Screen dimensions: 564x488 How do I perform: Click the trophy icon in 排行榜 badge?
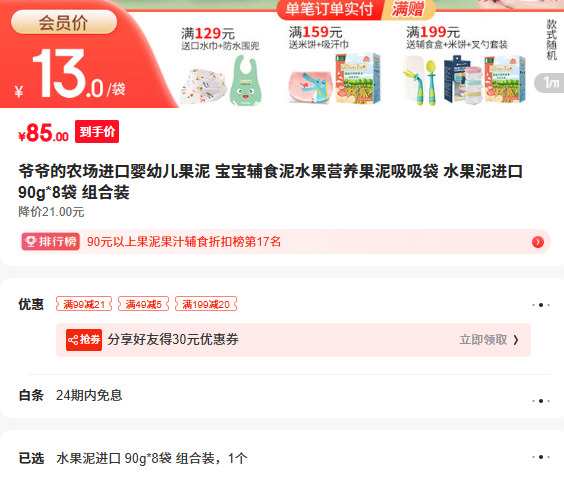point(31,241)
